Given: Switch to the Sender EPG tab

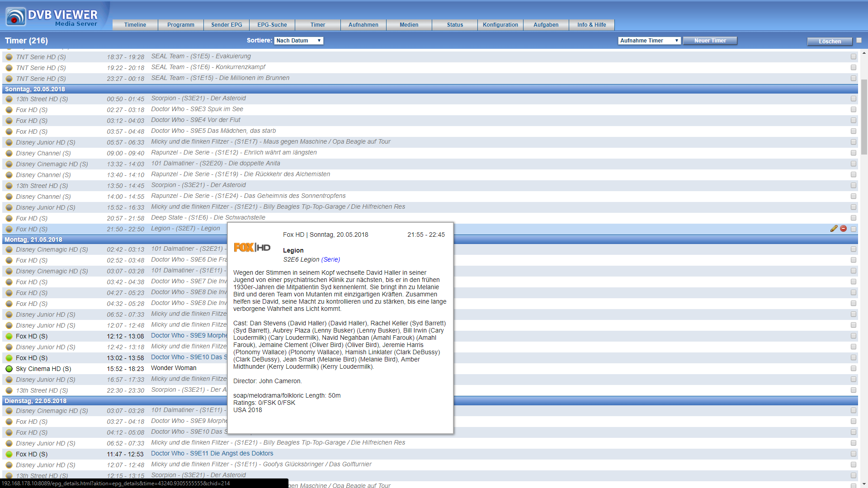Looking at the screenshot, I should pyautogui.click(x=226, y=25).
